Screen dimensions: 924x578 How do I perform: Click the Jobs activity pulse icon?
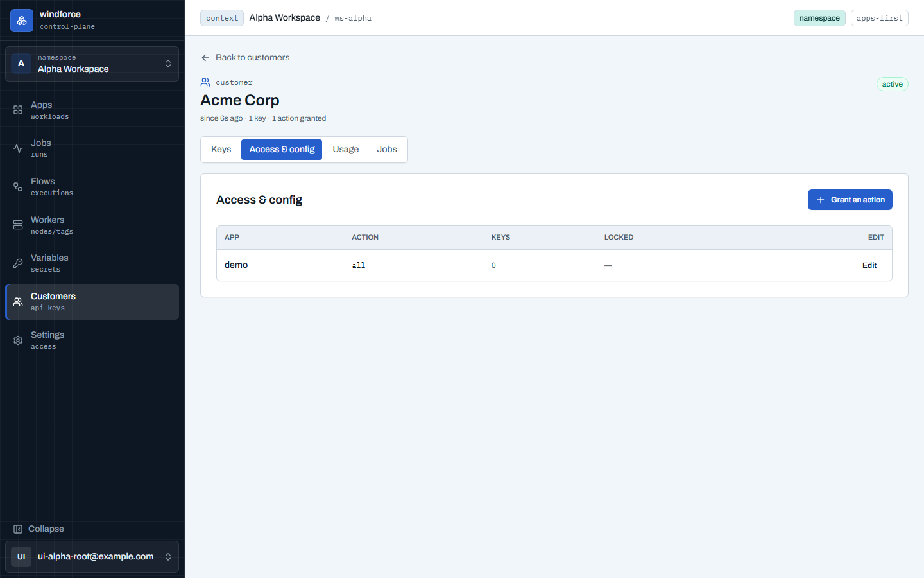(x=18, y=148)
